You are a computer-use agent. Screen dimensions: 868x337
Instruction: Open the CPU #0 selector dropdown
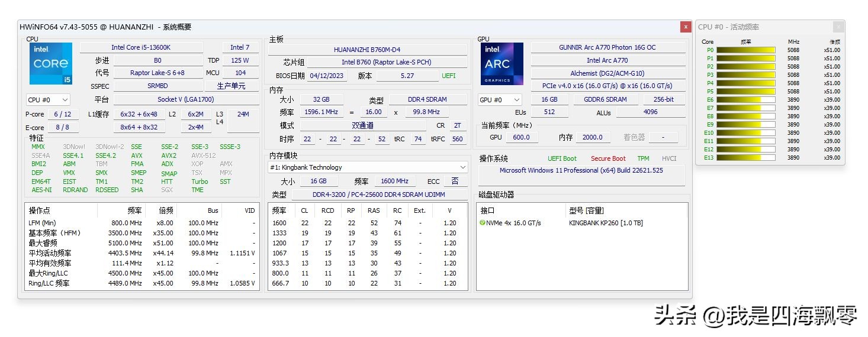click(x=48, y=100)
